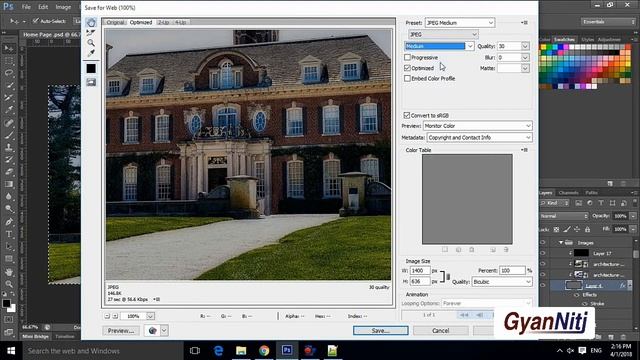Screen dimensions: 640x360
Task: Collapse the Images layer group triangle
Action: [x=561, y=242]
